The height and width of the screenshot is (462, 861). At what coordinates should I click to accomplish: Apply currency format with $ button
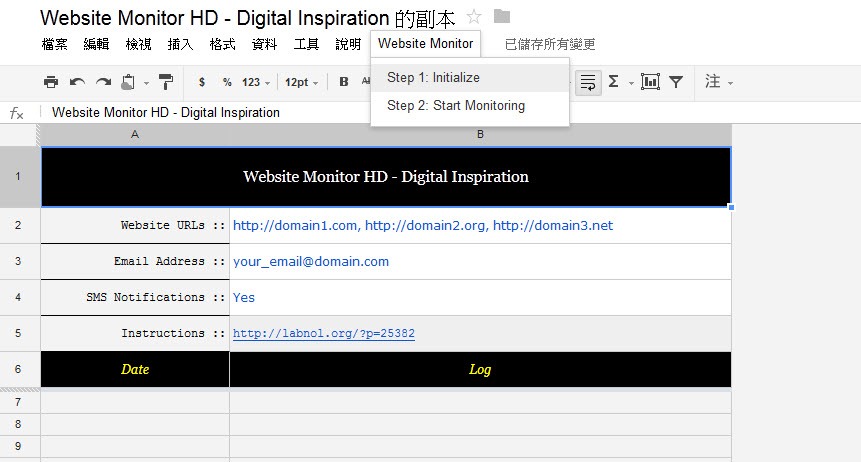tap(202, 82)
